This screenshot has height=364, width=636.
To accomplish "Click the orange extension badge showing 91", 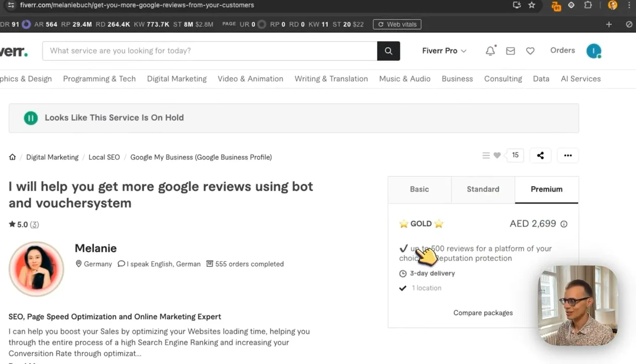I will point(556,6).
